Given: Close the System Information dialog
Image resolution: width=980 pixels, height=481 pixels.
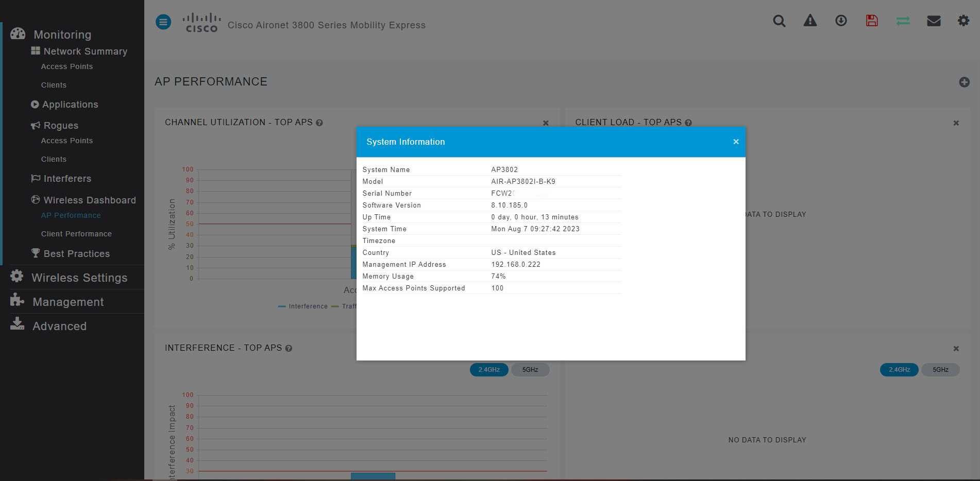Looking at the screenshot, I should (736, 142).
